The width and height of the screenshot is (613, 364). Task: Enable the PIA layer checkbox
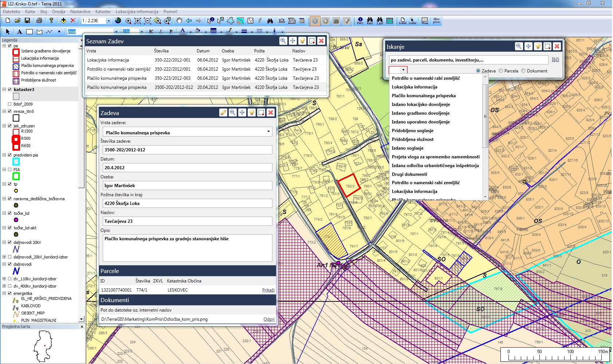point(10,169)
